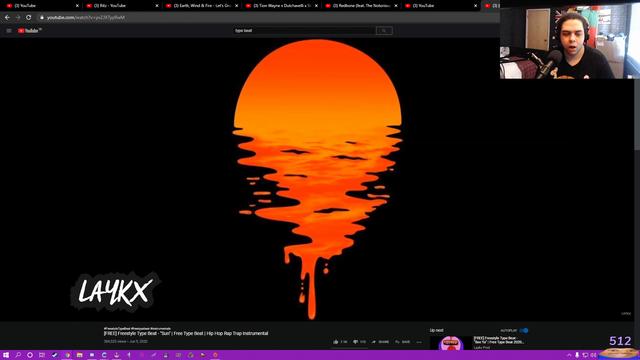
Task: Go back using the browser back arrow
Action: tap(7, 17)
